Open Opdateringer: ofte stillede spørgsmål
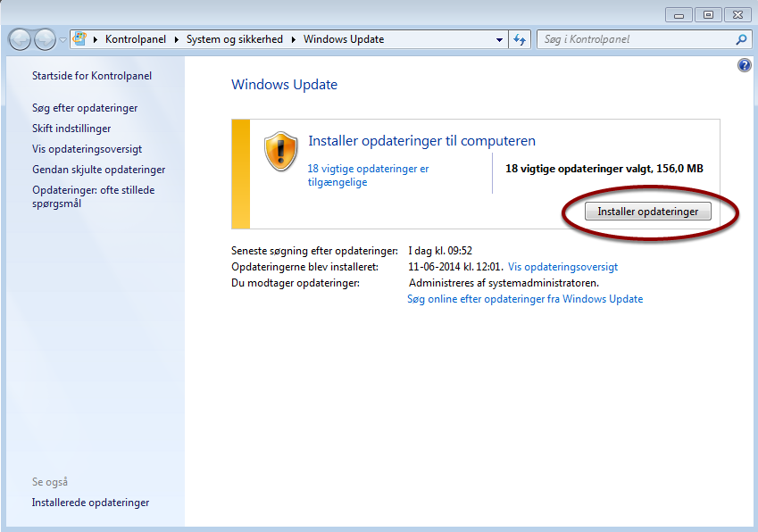 94,196
